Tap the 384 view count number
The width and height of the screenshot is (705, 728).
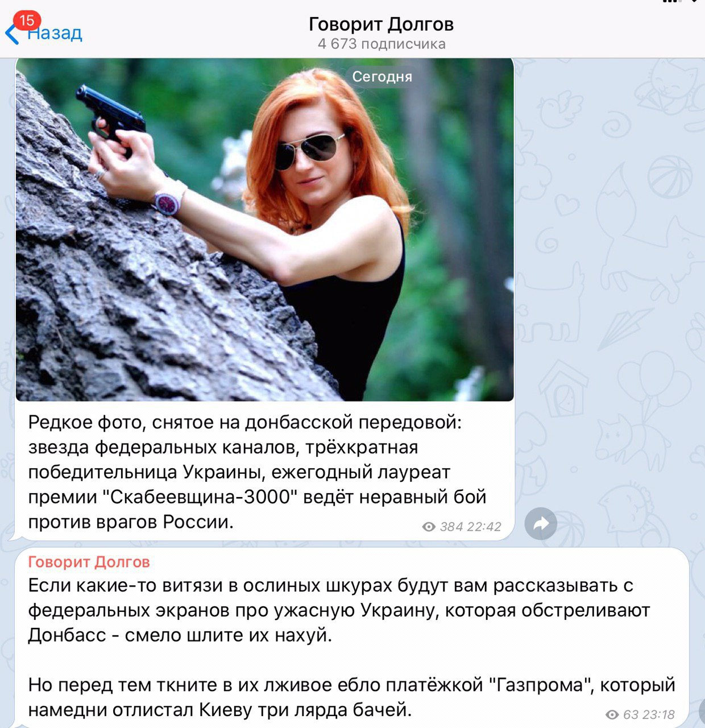tap(451, 527)
